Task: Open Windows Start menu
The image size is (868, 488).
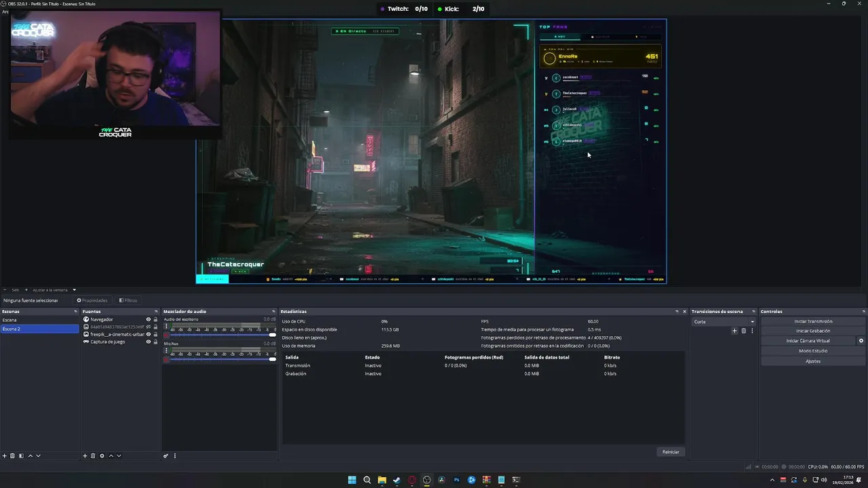Action: point(352,480)
